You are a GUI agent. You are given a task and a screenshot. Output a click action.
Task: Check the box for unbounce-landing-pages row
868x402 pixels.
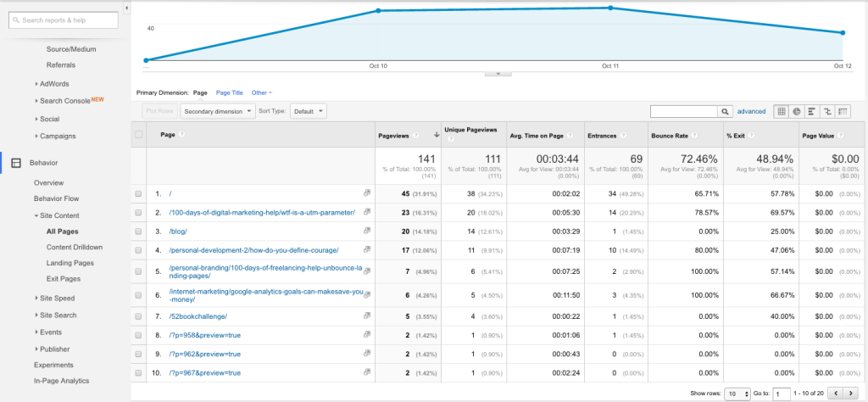coord(138,272)
